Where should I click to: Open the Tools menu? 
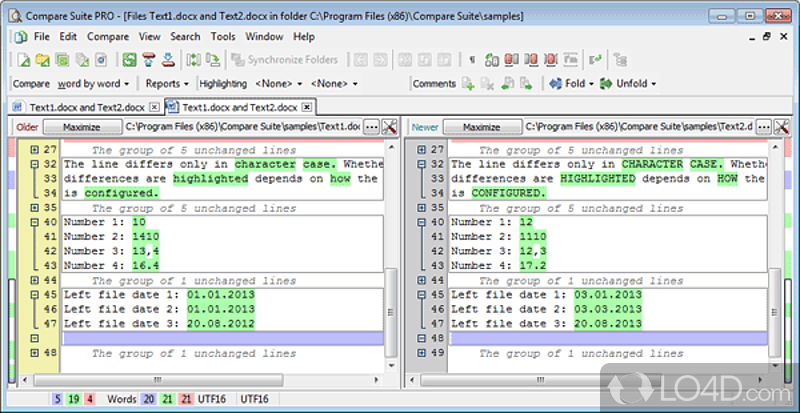pos(223,37)
